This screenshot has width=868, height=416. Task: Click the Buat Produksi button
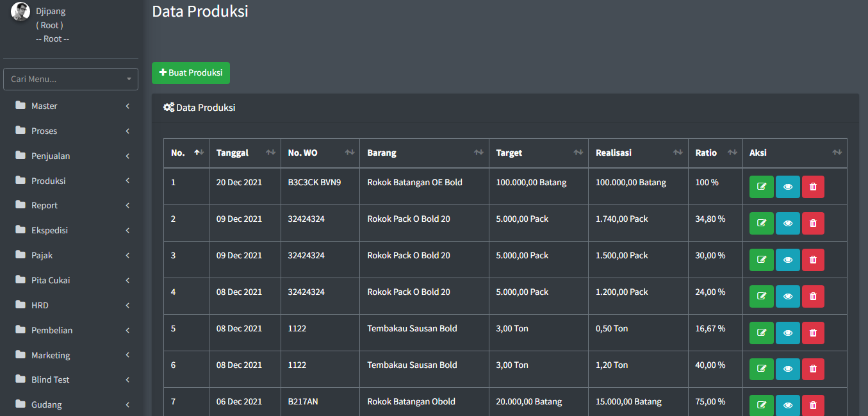pyautogui.click(x=190, y=73)
